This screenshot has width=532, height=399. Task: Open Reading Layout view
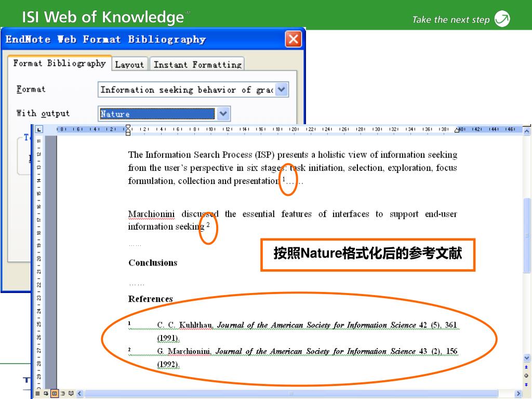point(71,394)
